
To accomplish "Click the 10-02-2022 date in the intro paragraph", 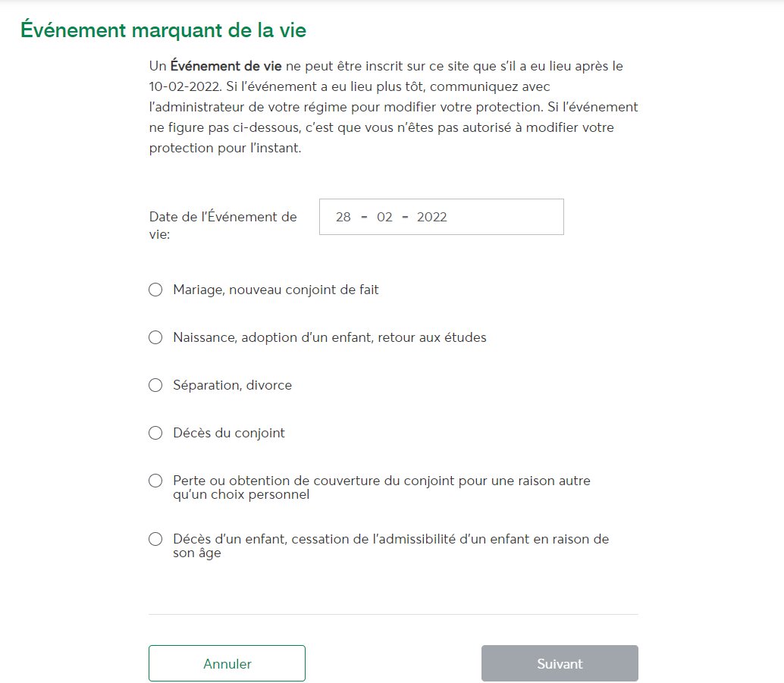I will tap(184, 86).
